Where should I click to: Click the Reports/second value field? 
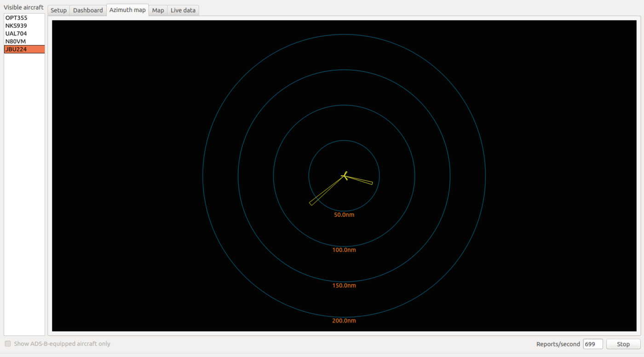coord(592,344)
